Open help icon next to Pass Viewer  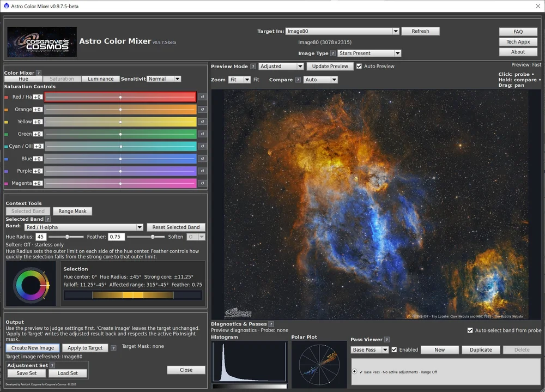point(387,340)
